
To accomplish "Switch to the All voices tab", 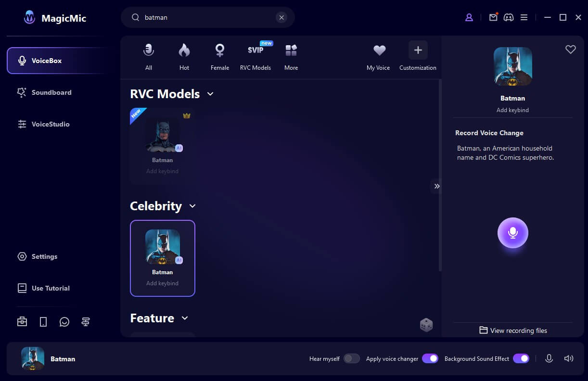I will point(148,56).
